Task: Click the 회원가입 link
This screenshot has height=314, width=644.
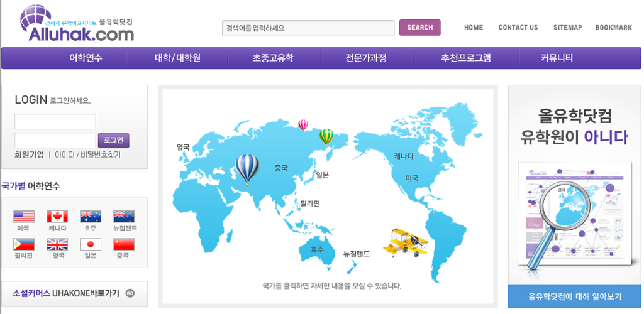Action: coord(29,154)
